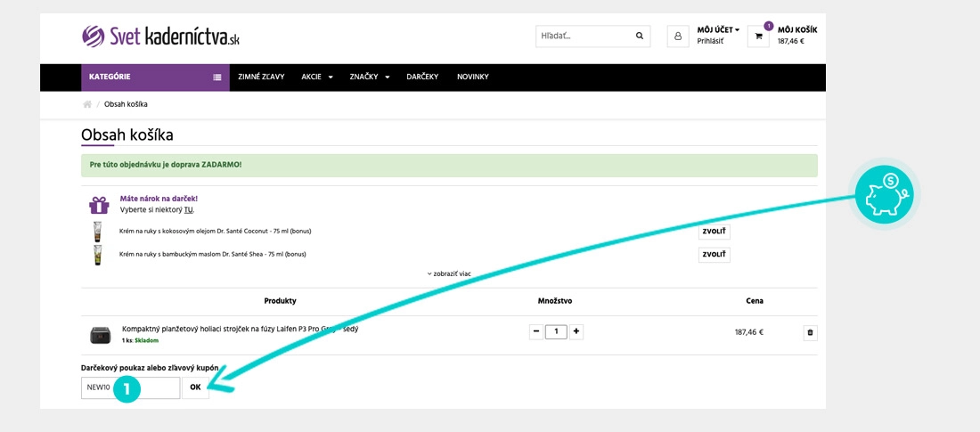
Task: Increase product quantity with plus button
Action: [576, 331]
